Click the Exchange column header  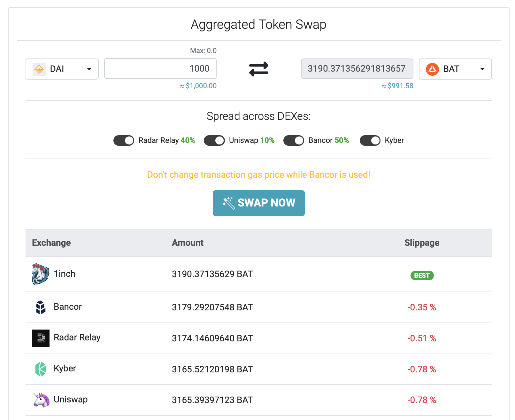(51, 243)
